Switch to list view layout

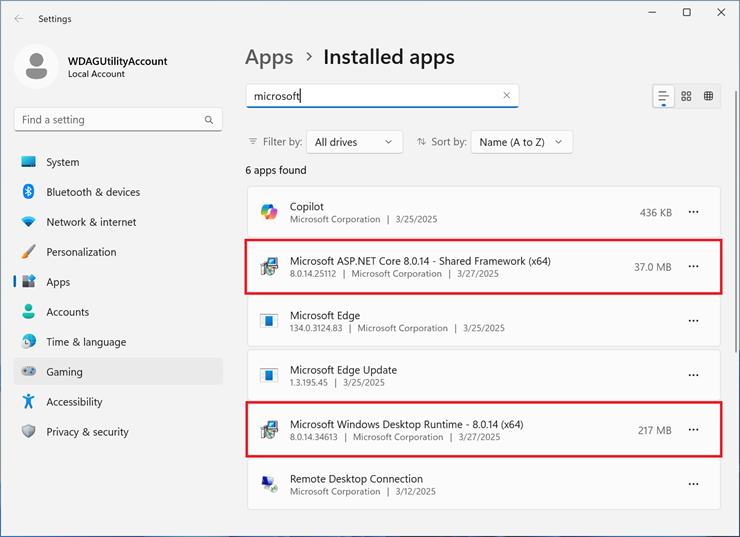click(663, 96)
